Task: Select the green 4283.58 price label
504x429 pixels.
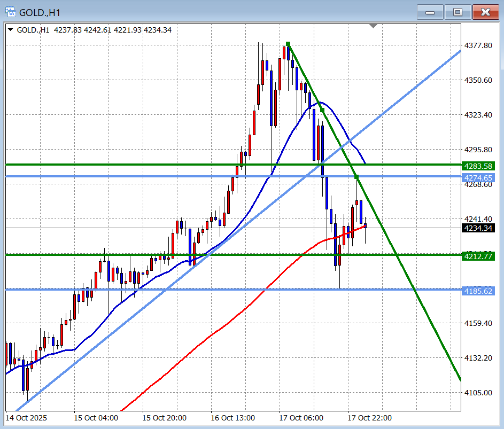Action: [x=477, y=165]
